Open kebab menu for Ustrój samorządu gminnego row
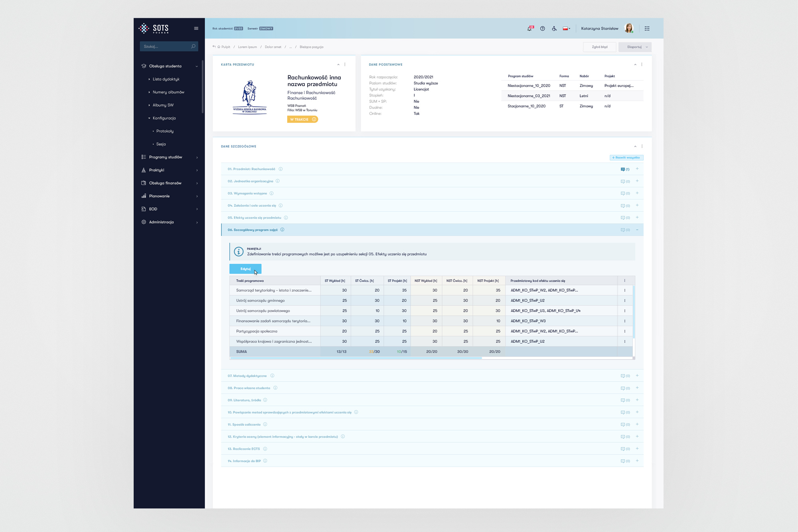798x532 pixels. (x=624, y=301)
